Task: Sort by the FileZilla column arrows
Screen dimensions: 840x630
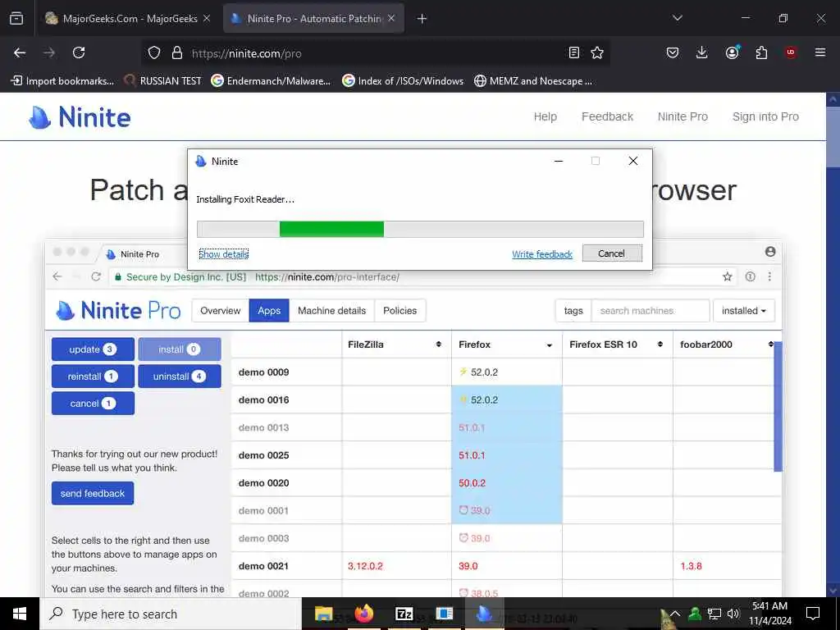Action: 439,345
